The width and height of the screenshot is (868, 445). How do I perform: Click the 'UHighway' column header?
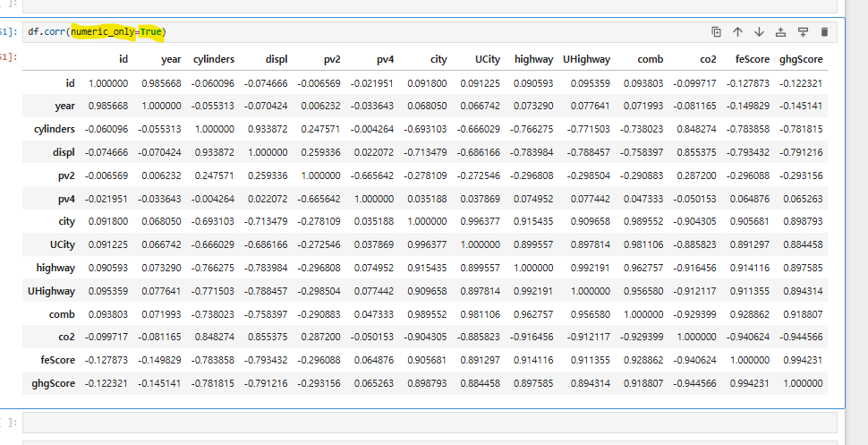586,59
